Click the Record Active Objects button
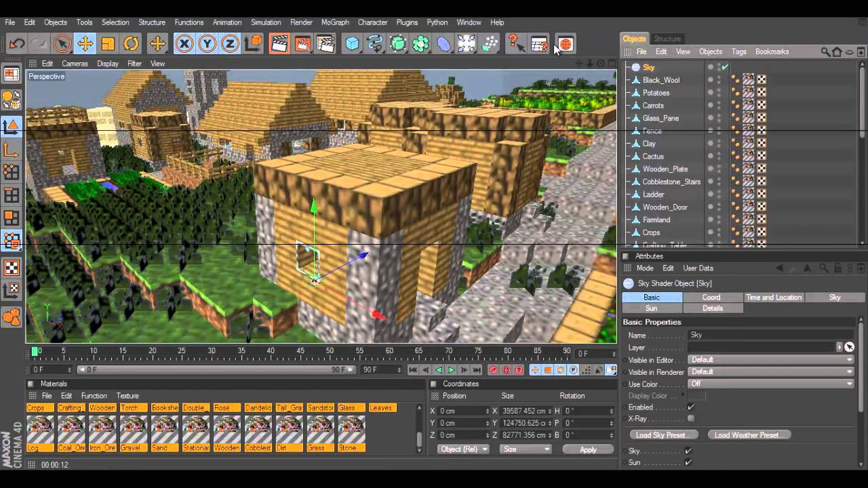Screen dimensions: 868x488 coord(494,370)
